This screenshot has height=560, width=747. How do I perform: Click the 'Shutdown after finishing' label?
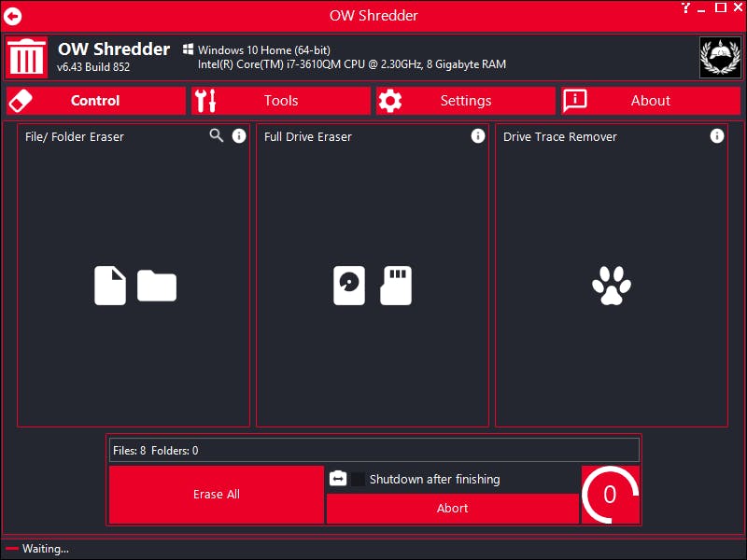(434, 479)
